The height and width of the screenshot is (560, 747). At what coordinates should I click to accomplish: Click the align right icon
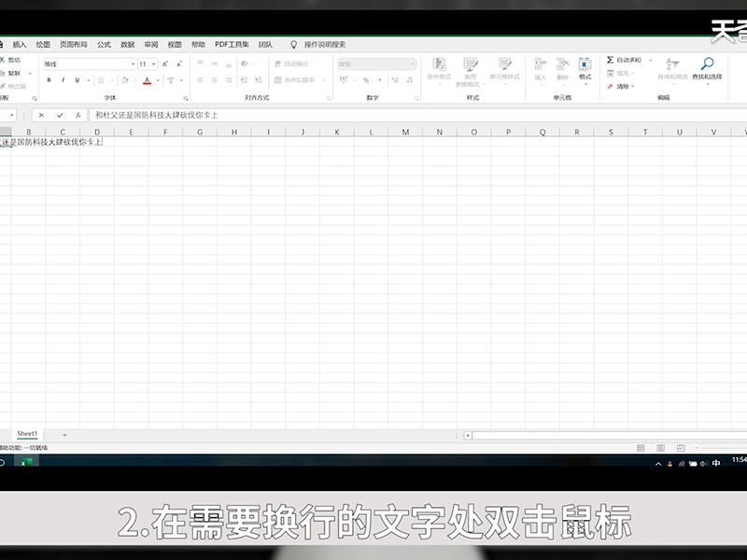pos(229,80)
